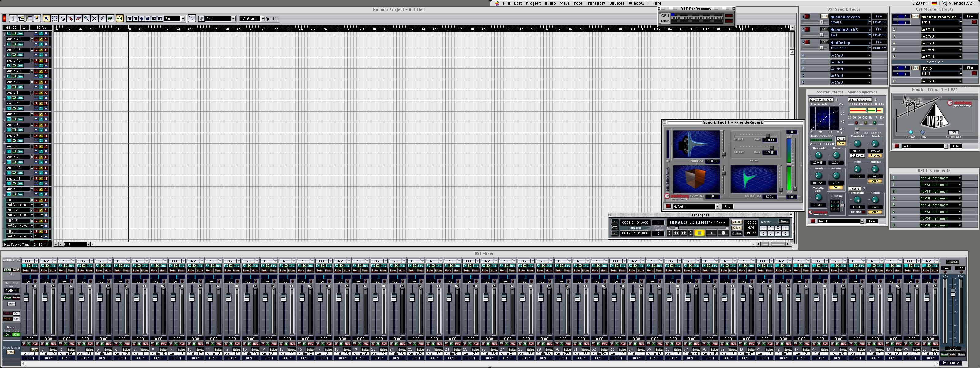Open NuendoReverb send effect dropdown
Screen dimensions: 980x368
[x=850, y=17]
